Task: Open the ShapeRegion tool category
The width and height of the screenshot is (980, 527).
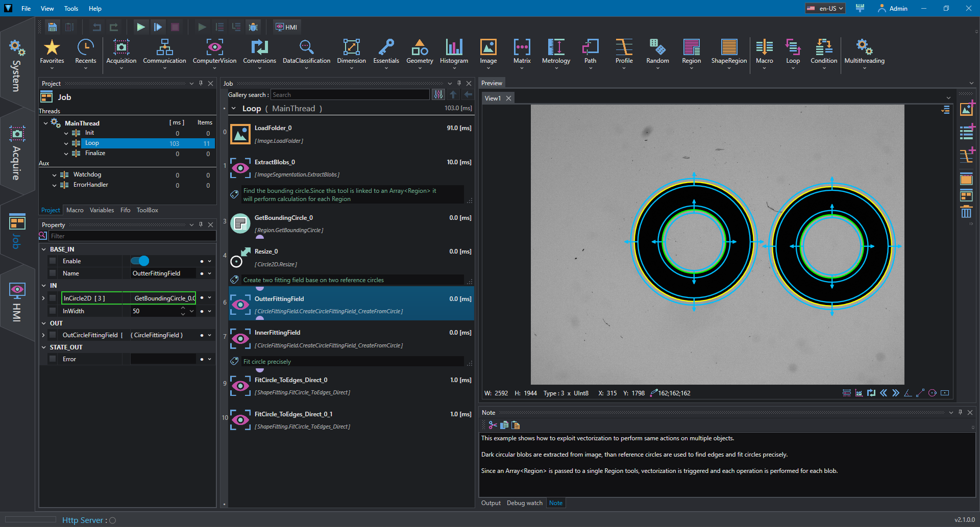Action: [729, 52]
